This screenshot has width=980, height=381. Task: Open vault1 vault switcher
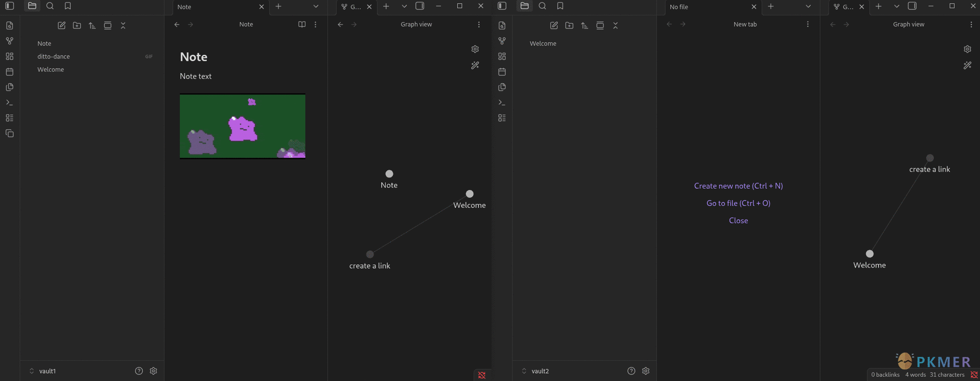click(43, 371)
